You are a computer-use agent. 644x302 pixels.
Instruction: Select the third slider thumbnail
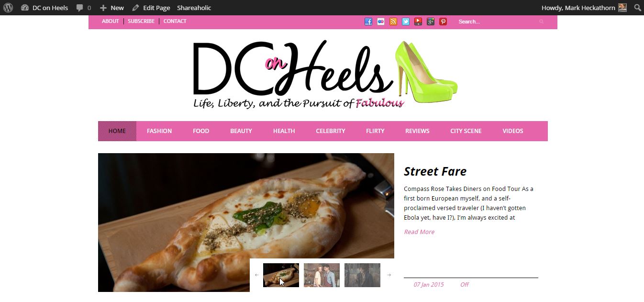pyautogui.click(x=362, y=275)
